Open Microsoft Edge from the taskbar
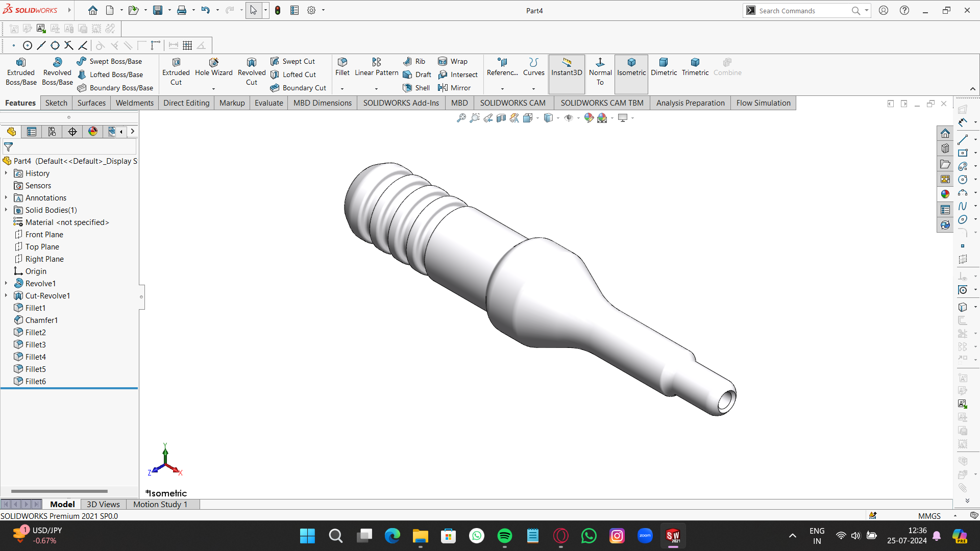The image size is (980, 551). point(392,536)
